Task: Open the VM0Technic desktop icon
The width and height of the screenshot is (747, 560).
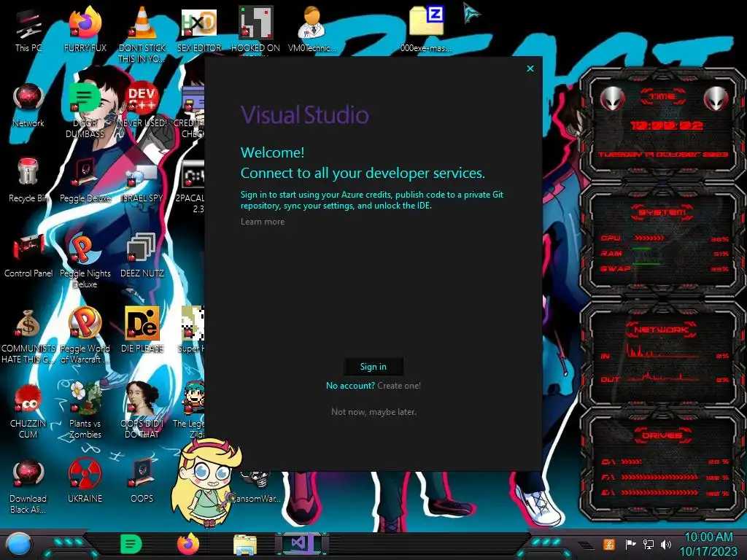Action: coord(312,29)
